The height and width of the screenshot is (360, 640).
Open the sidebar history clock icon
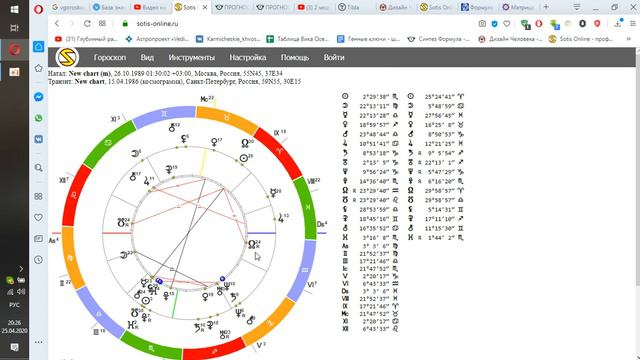pyautogui.click(x=38, y=260)
